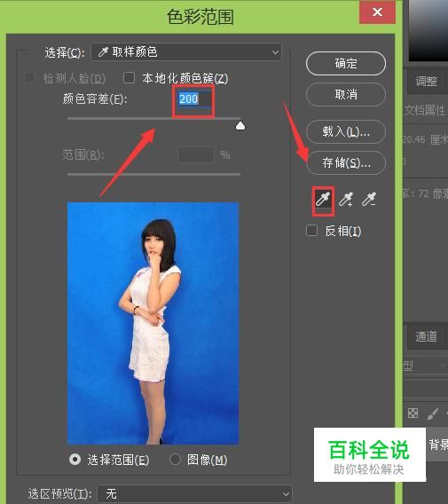This screenshot has height=504, width=448.
Task: Click the disabled 检测人脸 checkbox
Action: click(x=30, y=78)
